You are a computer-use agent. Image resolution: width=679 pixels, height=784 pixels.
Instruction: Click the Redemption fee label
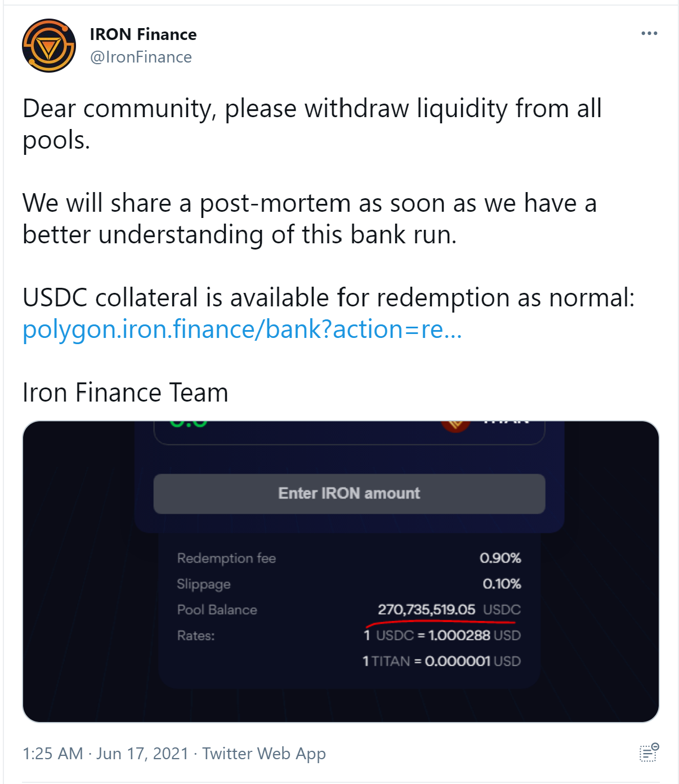[226, 558]
